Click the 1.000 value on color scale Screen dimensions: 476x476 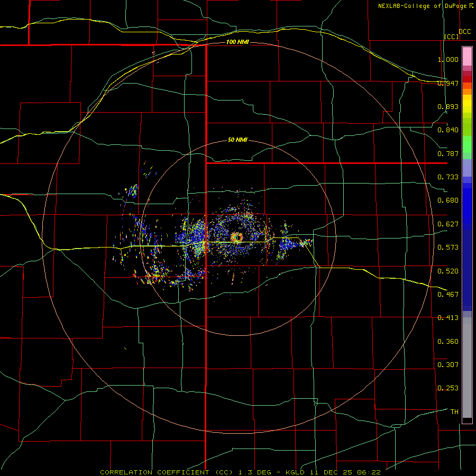click(448, 59)
